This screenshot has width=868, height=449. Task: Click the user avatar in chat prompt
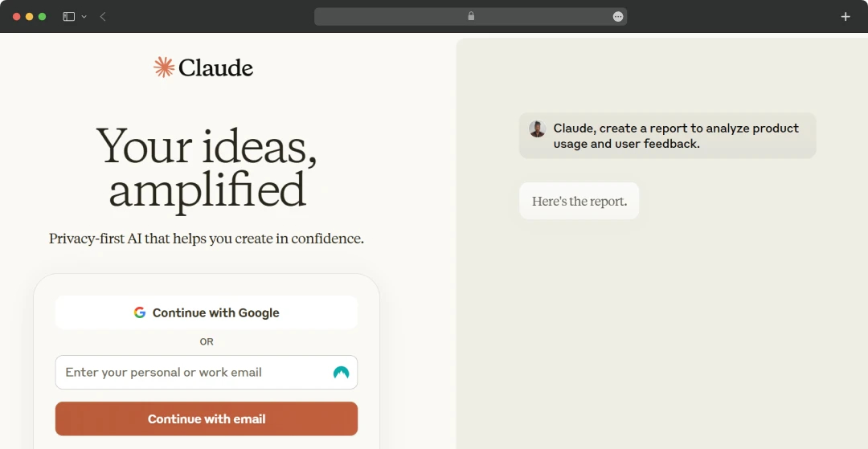(538, 129)
